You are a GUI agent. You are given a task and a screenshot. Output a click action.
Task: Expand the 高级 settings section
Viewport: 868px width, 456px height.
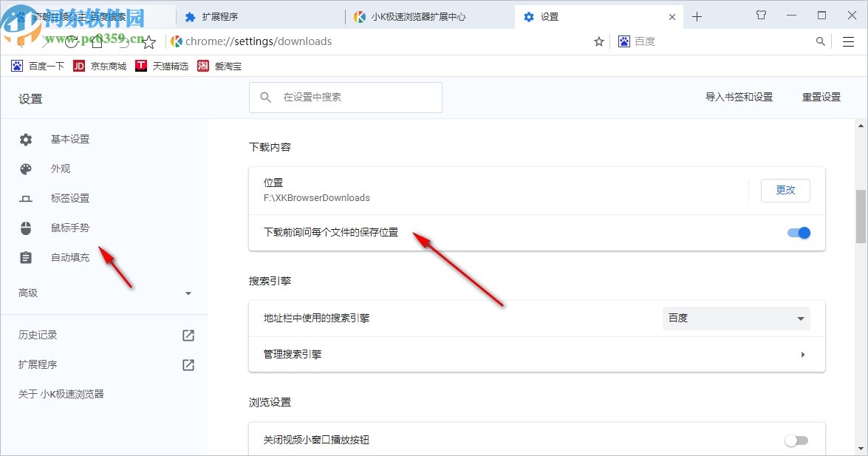(188, 293)
